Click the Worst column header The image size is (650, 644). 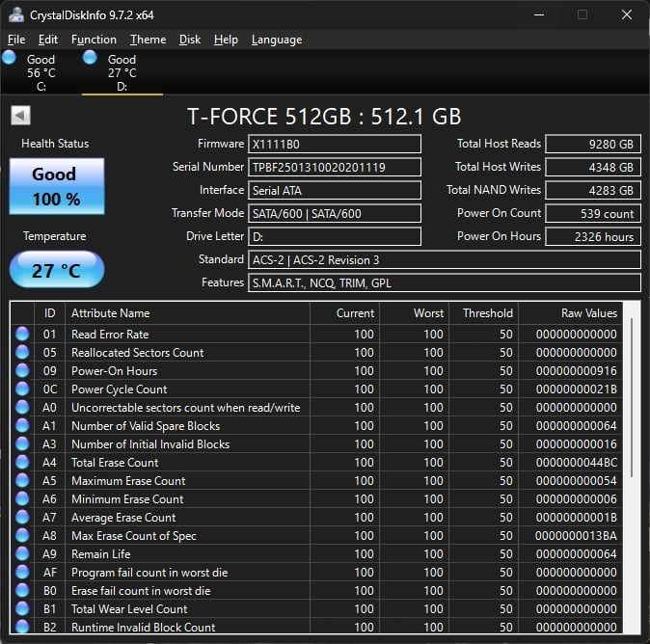tap(414, 313)
